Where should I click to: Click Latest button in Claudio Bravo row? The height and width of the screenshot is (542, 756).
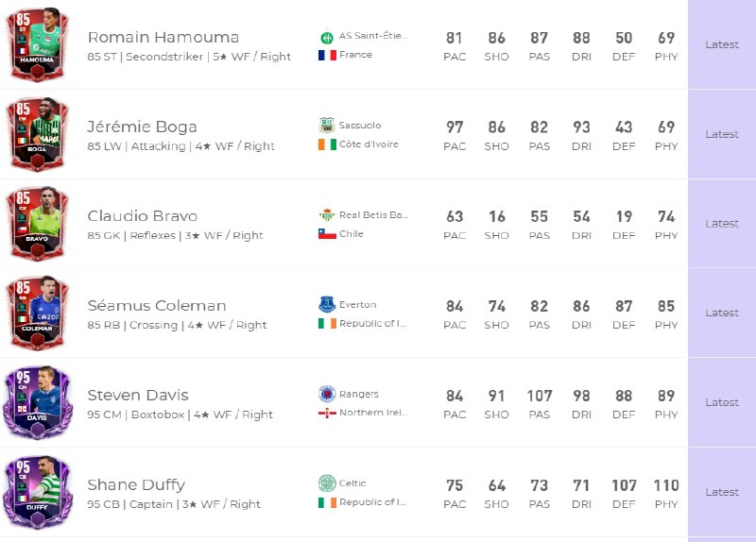tap(722, 224)
